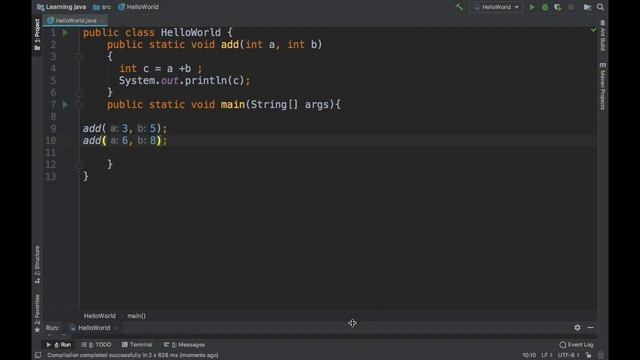Open the Project Structure icon

[587, 7]
